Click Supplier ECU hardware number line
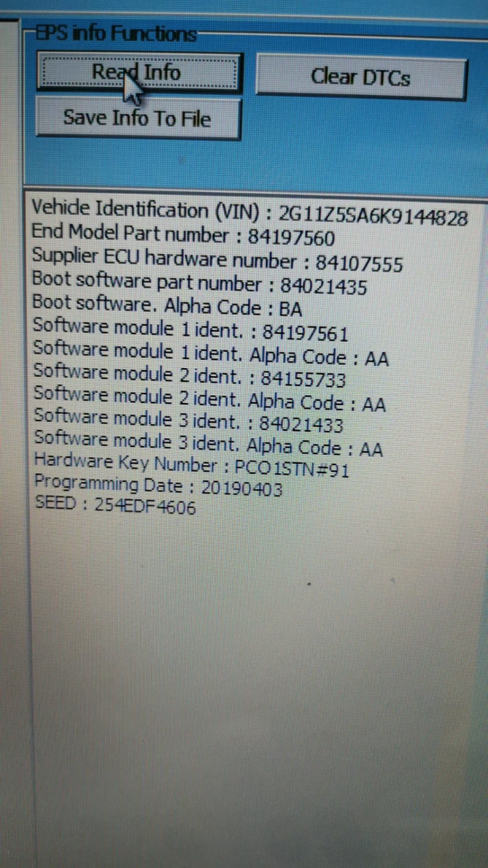This screenshot has width=488, height=868. tap(217, 259)
